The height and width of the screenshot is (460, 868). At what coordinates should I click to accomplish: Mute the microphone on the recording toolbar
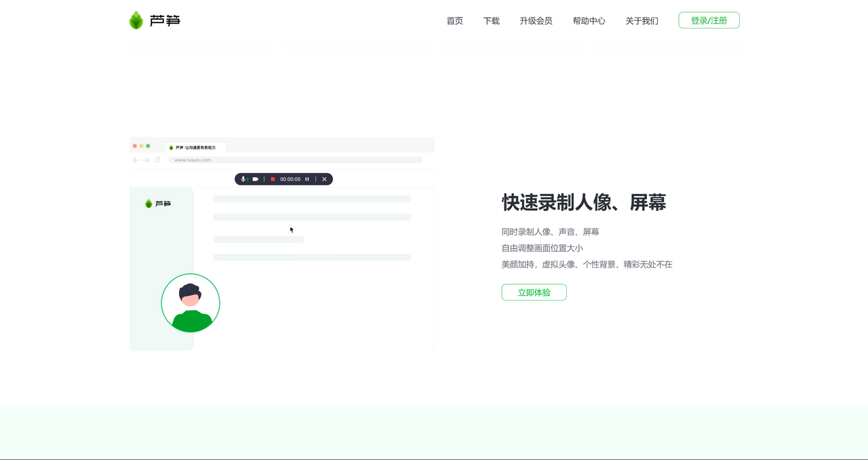pyautogui.click(x=243, y=179)
